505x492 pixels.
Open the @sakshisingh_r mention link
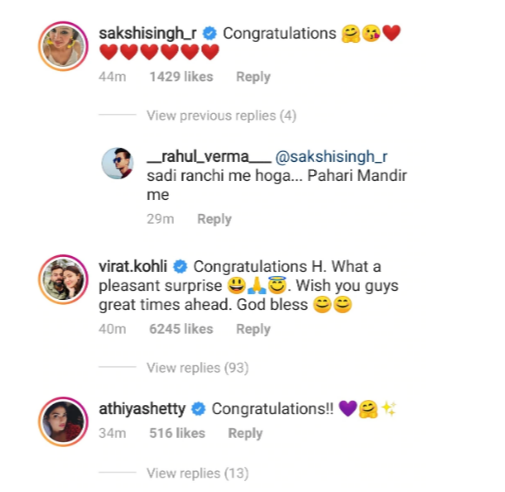pos(331,157)
